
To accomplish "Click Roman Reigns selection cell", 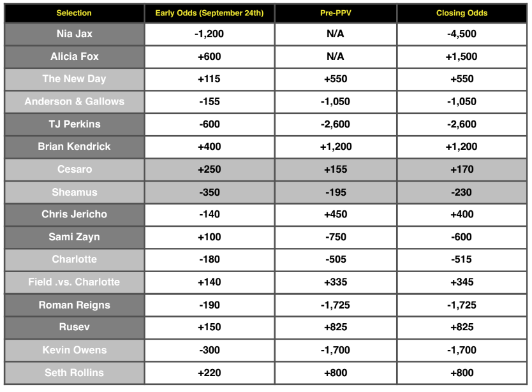I will 74,305.
